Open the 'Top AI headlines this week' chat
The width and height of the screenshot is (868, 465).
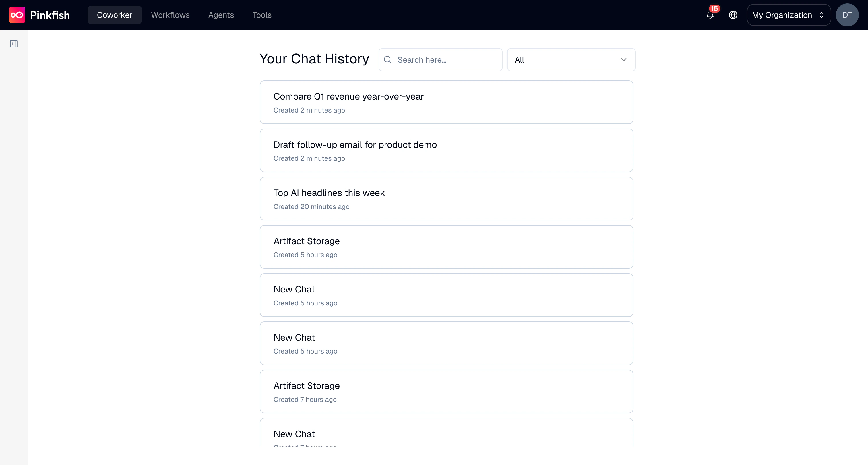(446, 198)
